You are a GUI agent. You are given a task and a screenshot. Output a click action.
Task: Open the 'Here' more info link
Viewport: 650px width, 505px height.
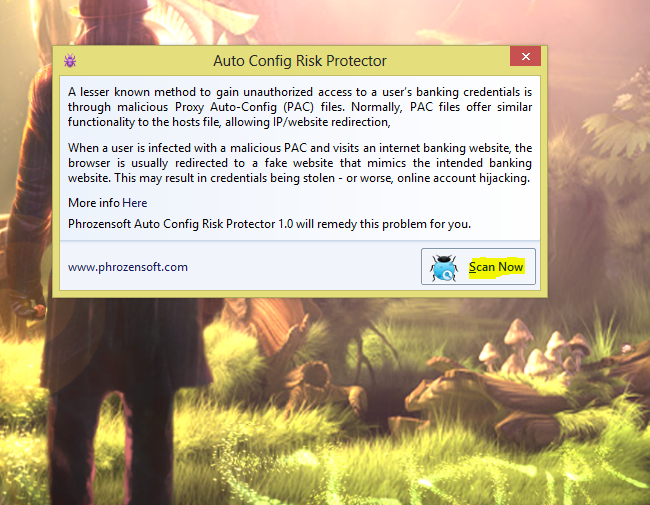pos(135,203)
